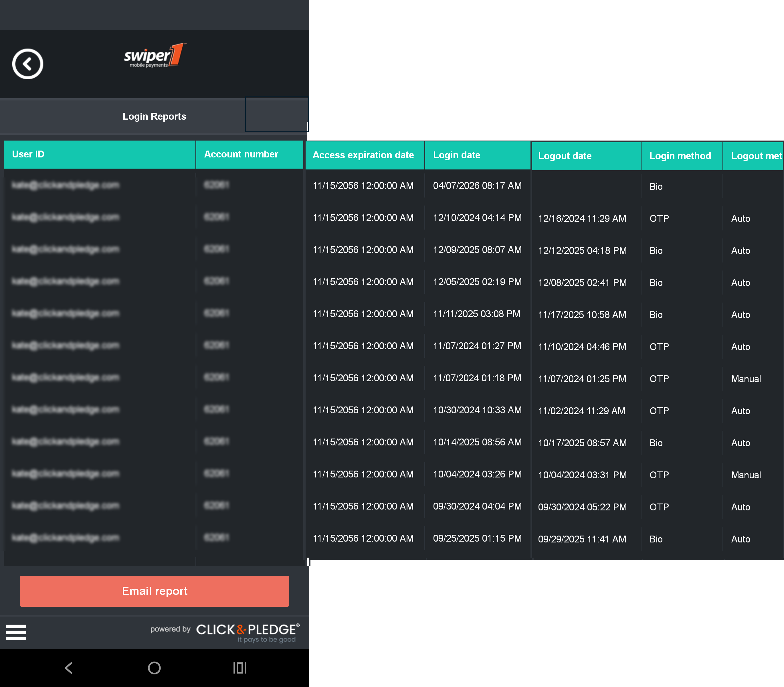Image resolution: width=784 pixels, height=687 pixels.
Task: Click the Logout method column header
Action: (x=753, y=156)
